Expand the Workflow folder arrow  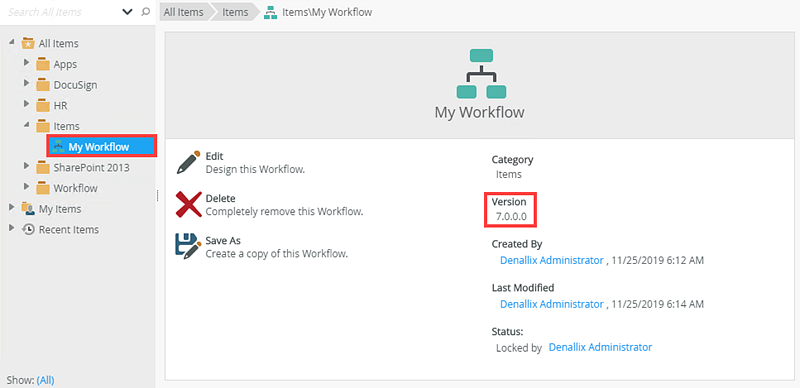coord(27,186)
